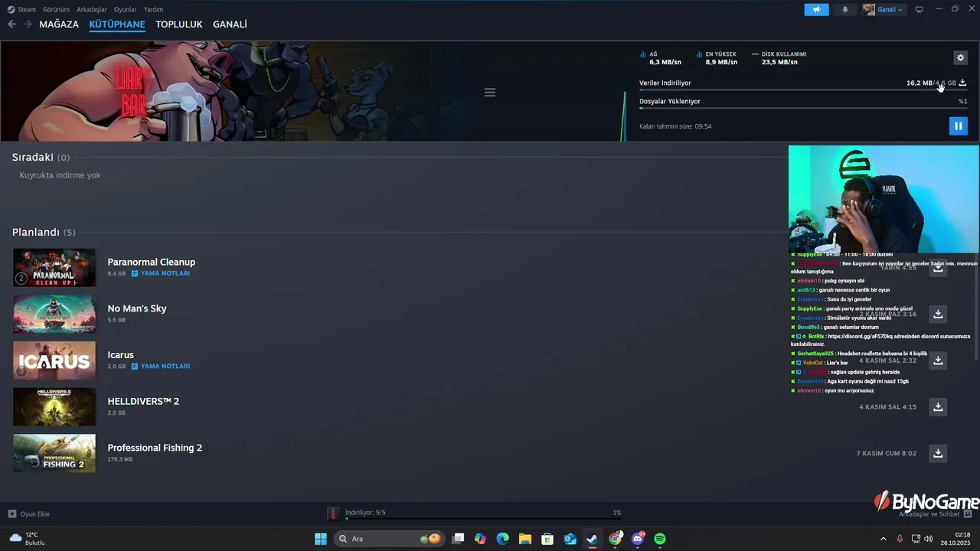980x551 pixels.
Task: Open YAMA NOTLARI for Icarus
Action: coord(161,366)
